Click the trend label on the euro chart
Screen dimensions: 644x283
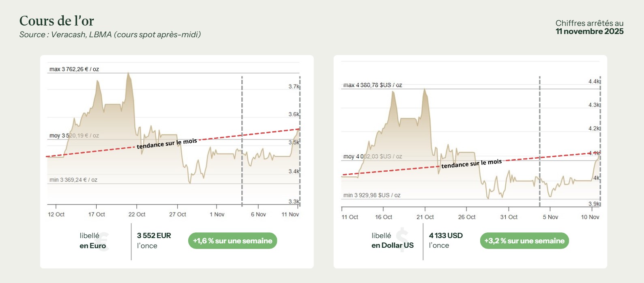pos(167,143)
